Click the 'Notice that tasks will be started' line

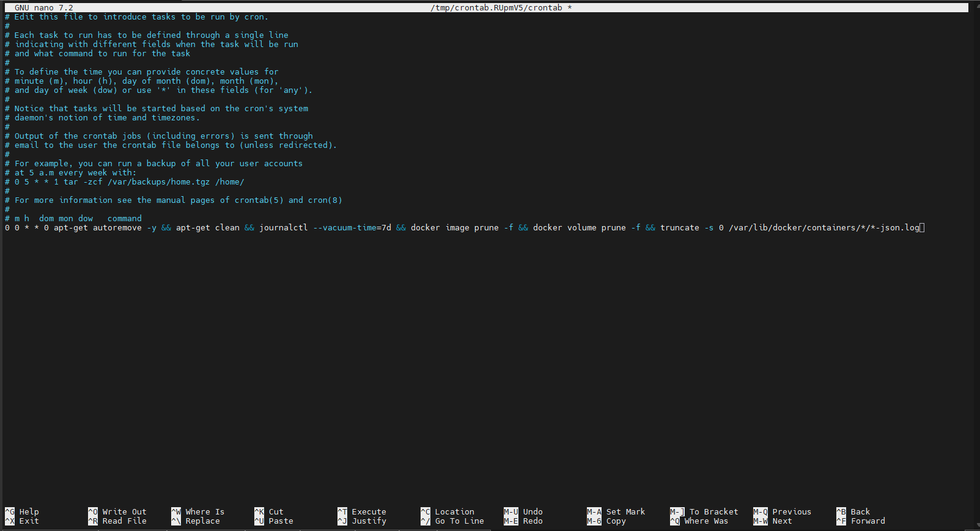click(x=157, y=109)
